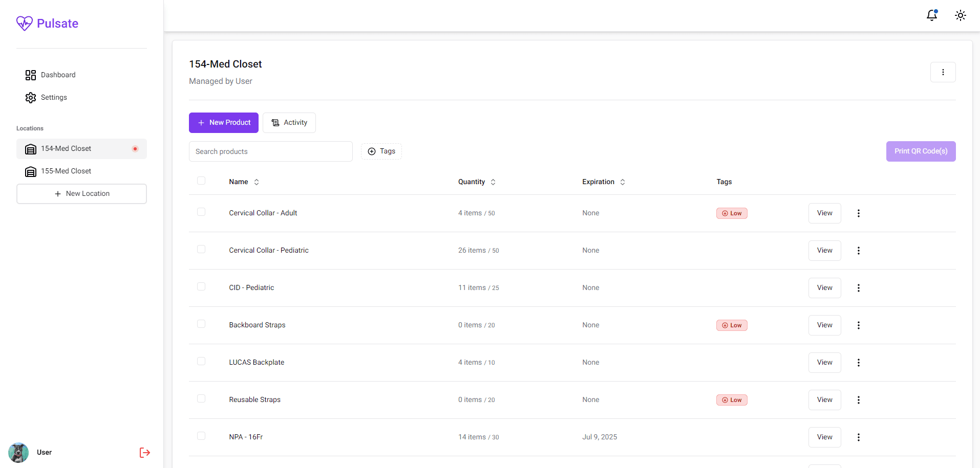Screen dimensions: 980x468
Task: Click the user avatar photo
Action: click(x=18, y=453)
